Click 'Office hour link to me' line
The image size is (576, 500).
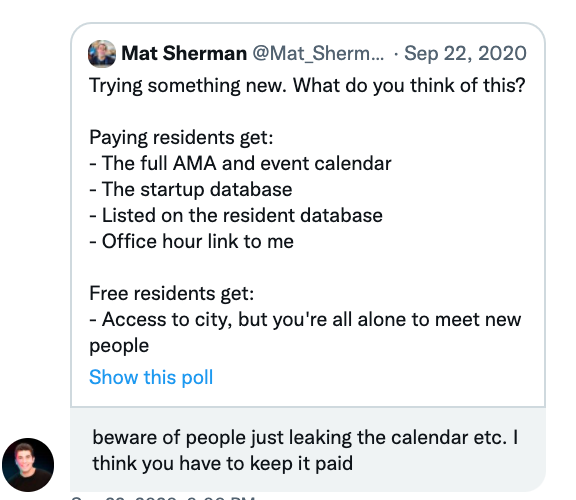point(191,242)
